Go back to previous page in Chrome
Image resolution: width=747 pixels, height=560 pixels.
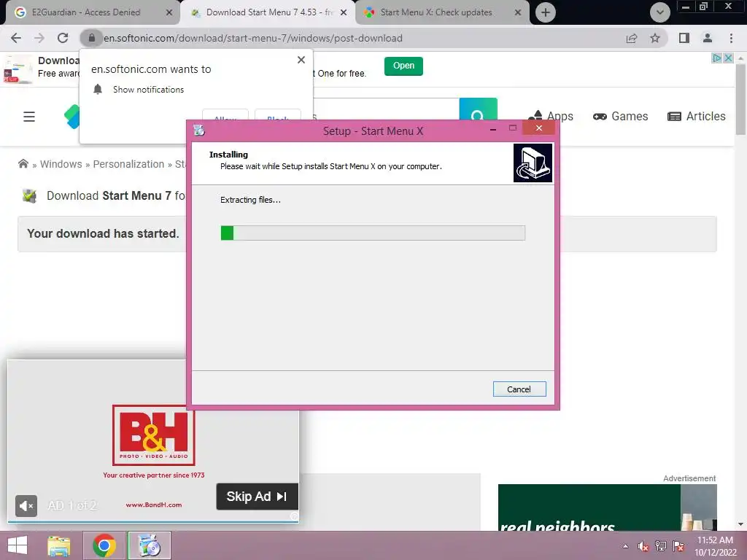click(x=16, y=38)
